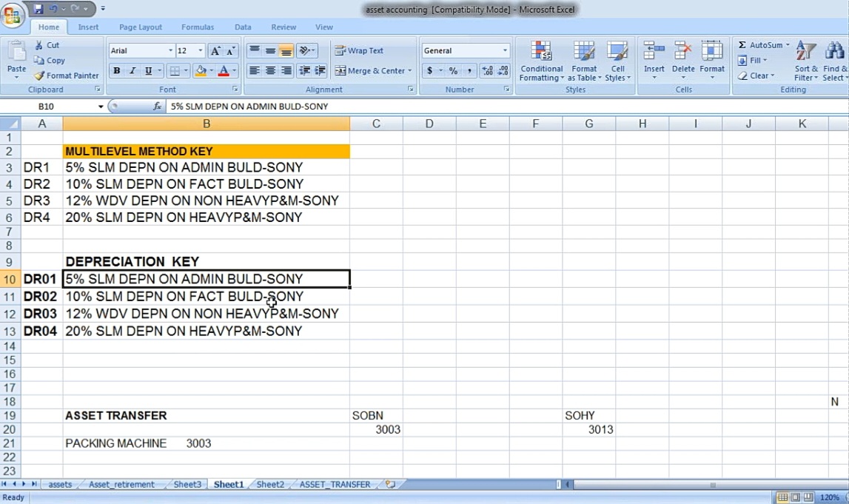
Task: Switch to the Insert ribbon tab
Action: pyautogui.click(x=88, y=27)
